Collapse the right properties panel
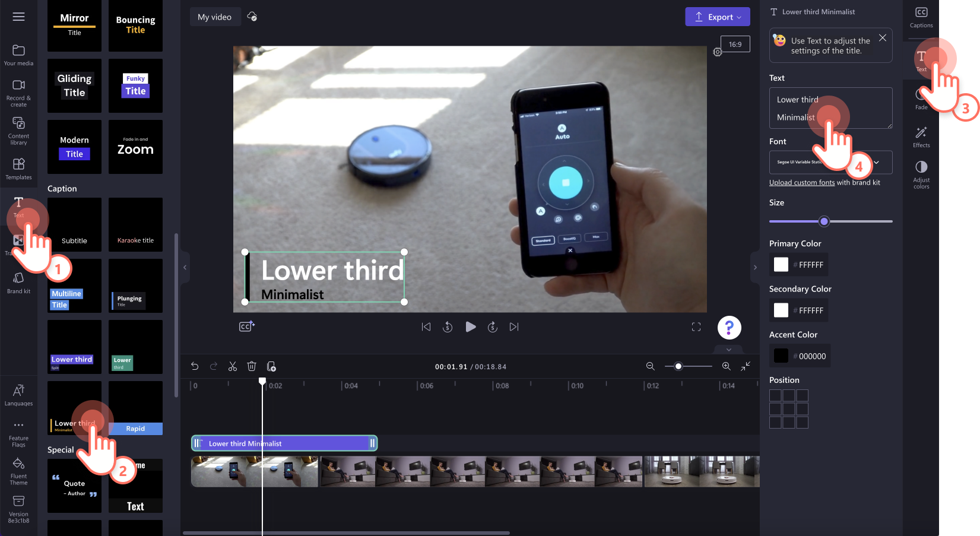Viewport: 980px width, 536px height. coord(755,267)
